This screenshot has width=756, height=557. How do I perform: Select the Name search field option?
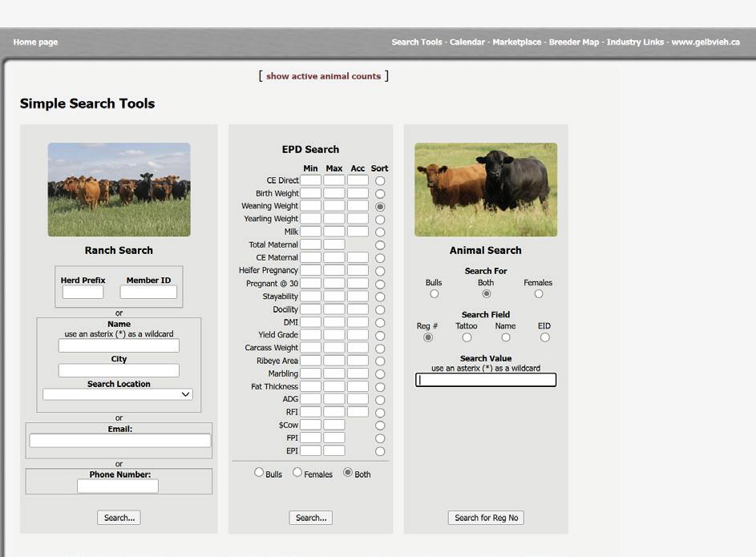[506, 337]
